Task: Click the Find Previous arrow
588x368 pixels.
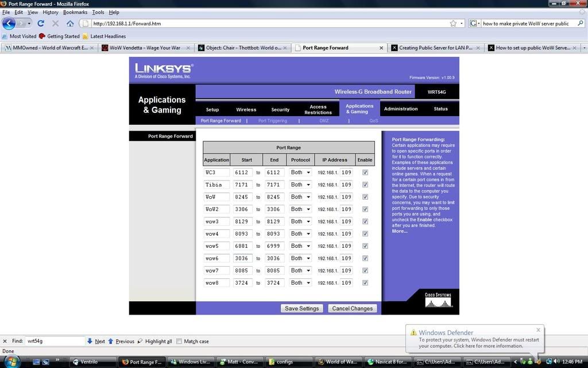Action: pos(121,341)
